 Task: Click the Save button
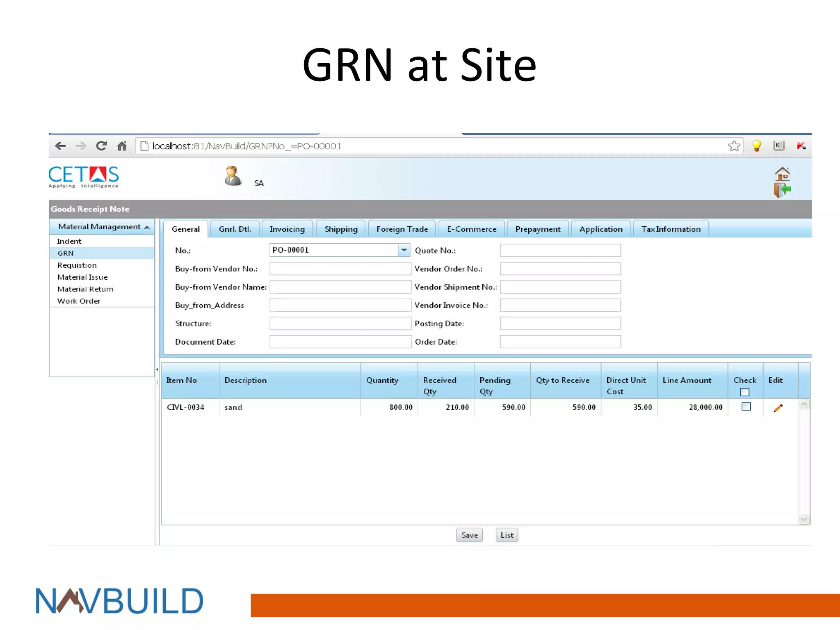[469, 535]
